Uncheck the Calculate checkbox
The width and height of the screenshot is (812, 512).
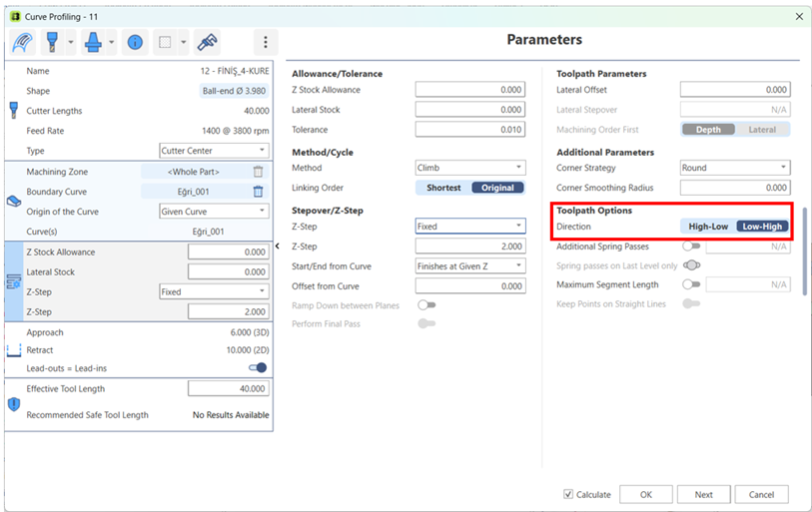click(568, 494)
